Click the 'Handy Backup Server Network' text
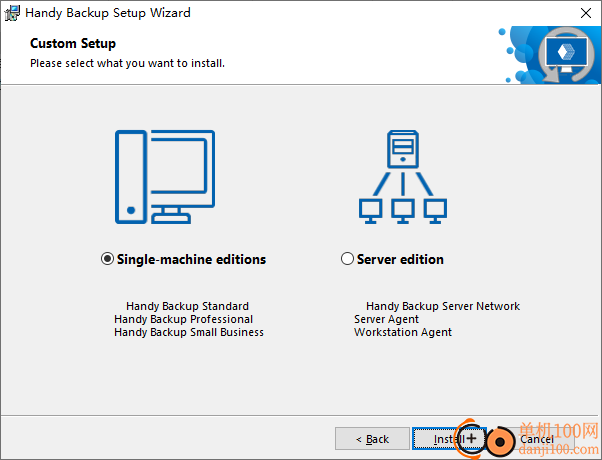 pyautogui.click(x=443, y=306)
